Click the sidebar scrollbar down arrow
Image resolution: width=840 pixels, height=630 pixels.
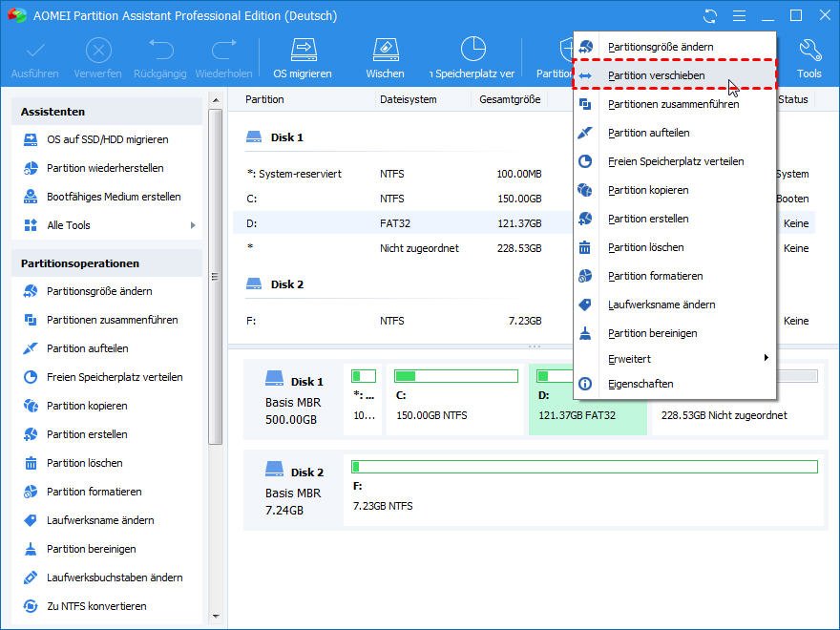(216, 617)
